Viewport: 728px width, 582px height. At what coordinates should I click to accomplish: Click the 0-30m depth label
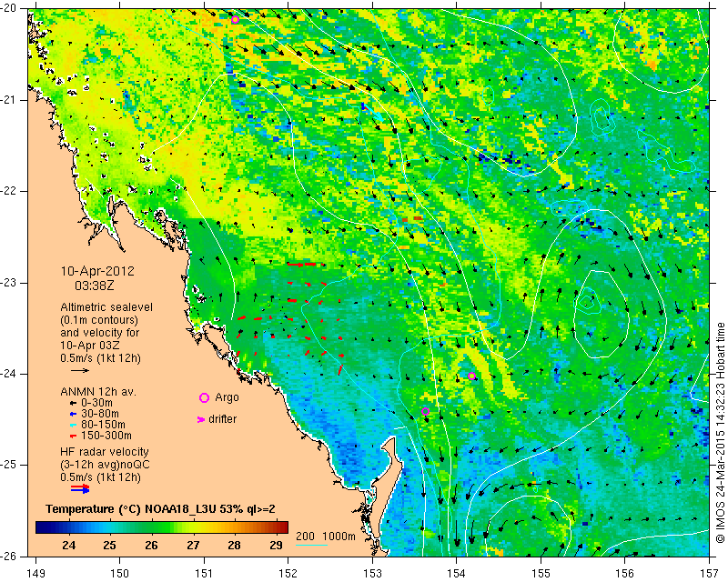pos(96,404)
